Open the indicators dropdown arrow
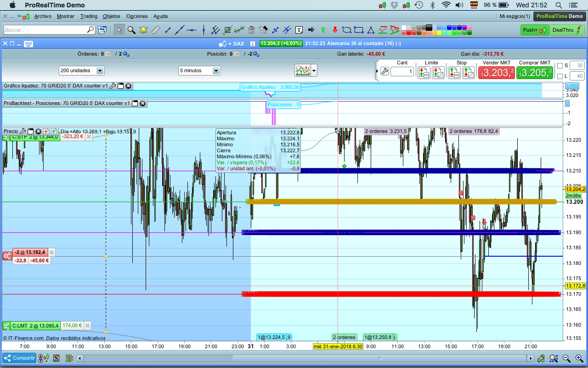 pyautogui.click(x=314, y=71)
